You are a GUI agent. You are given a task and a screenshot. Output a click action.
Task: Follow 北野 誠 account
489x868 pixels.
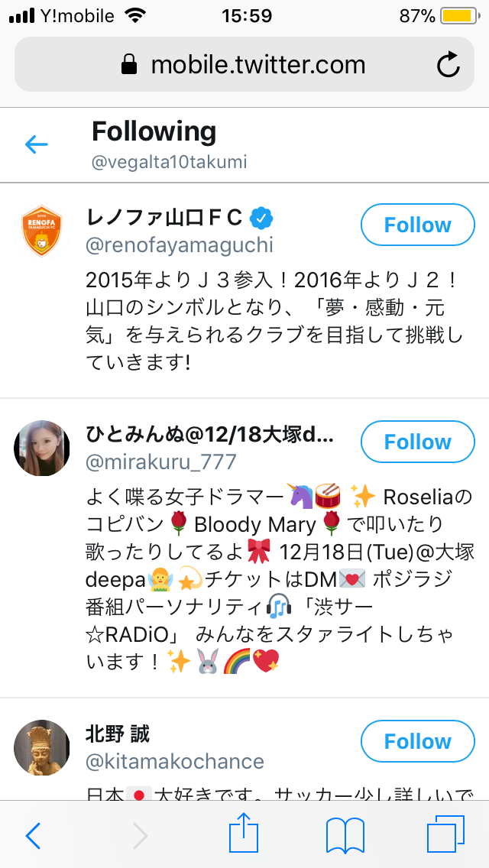click(417, 742)
